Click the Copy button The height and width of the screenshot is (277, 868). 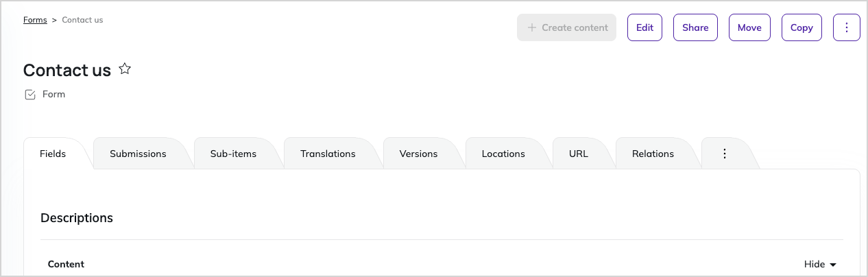click(801, 27)
